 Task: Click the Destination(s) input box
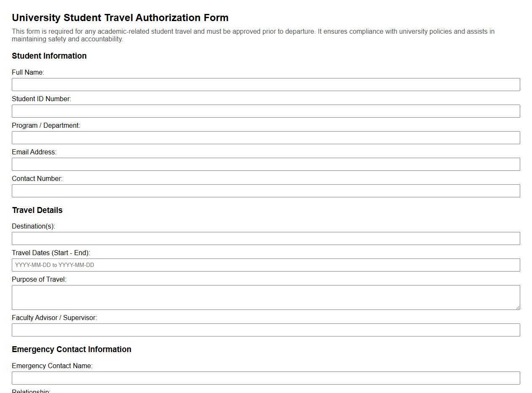coord(265,238)
